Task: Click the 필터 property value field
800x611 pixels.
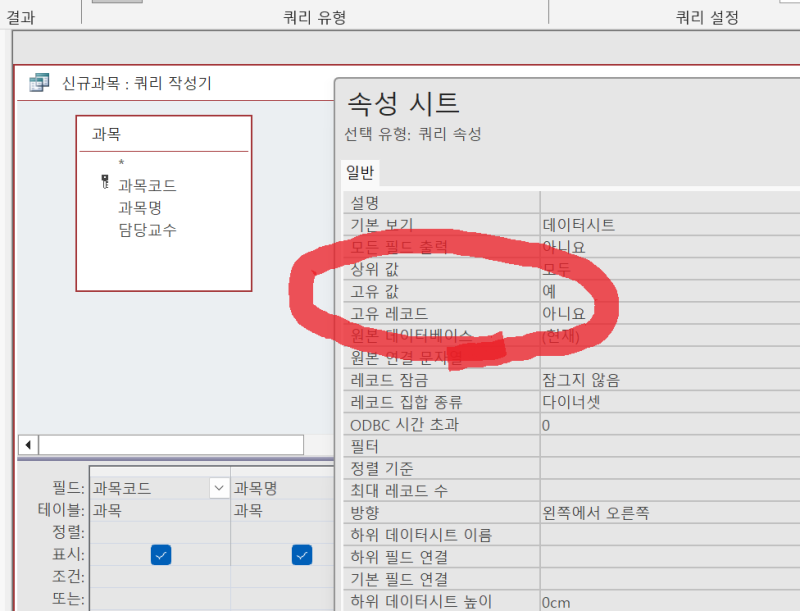Action: (x=670, y=446)
